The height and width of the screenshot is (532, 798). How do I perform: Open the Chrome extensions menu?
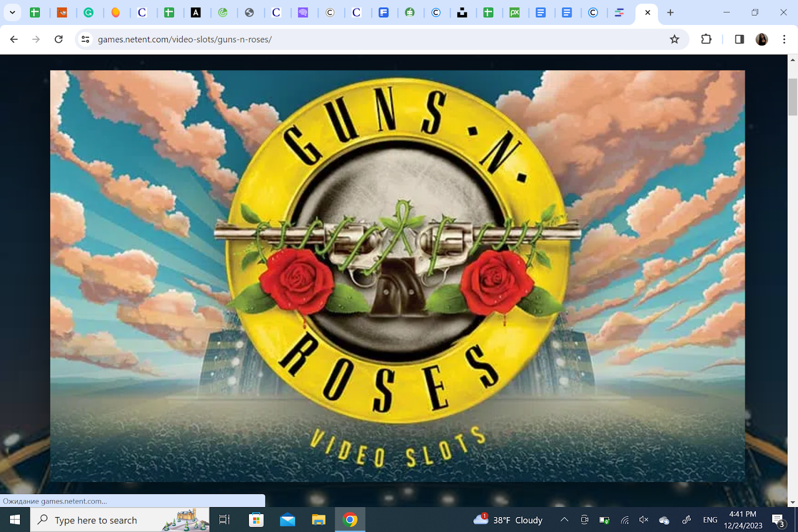tap(706, 39)
